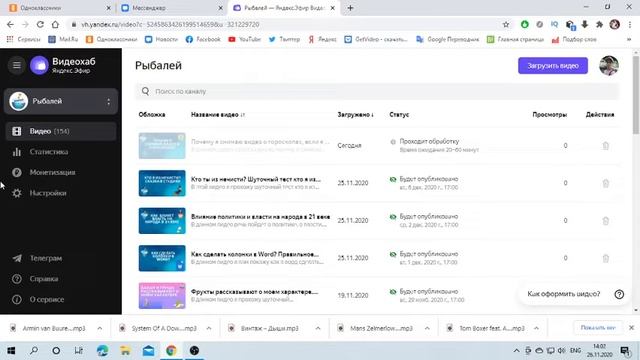Viewport: 640px width, 360px height.
Task: Click the page vertical scrollbar
Action: tap(636, 95)
